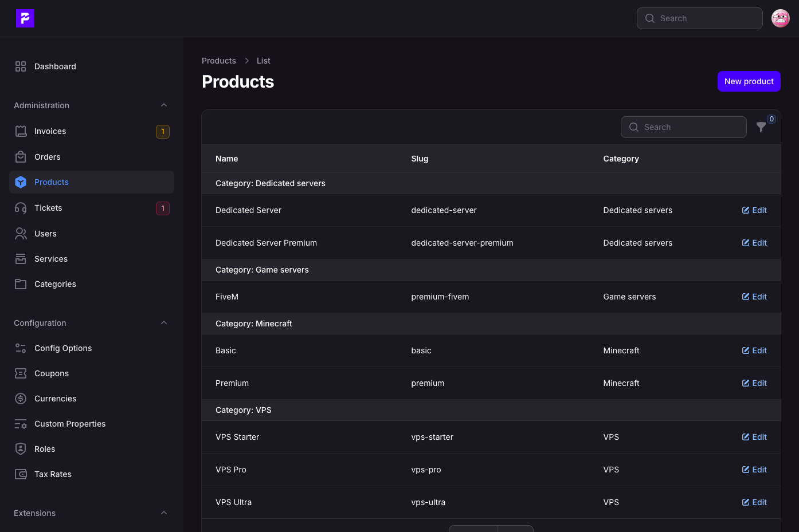The width and height of the screenshot is (799, 532).
Task: Collapse the Extensions sidebar section
Action: 164,513
